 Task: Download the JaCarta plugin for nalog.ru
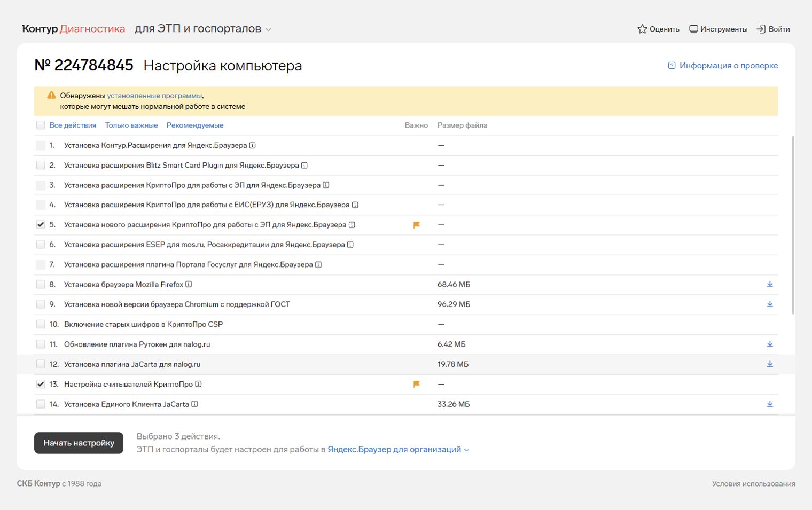pyautogui.click(x=770, y=364)
